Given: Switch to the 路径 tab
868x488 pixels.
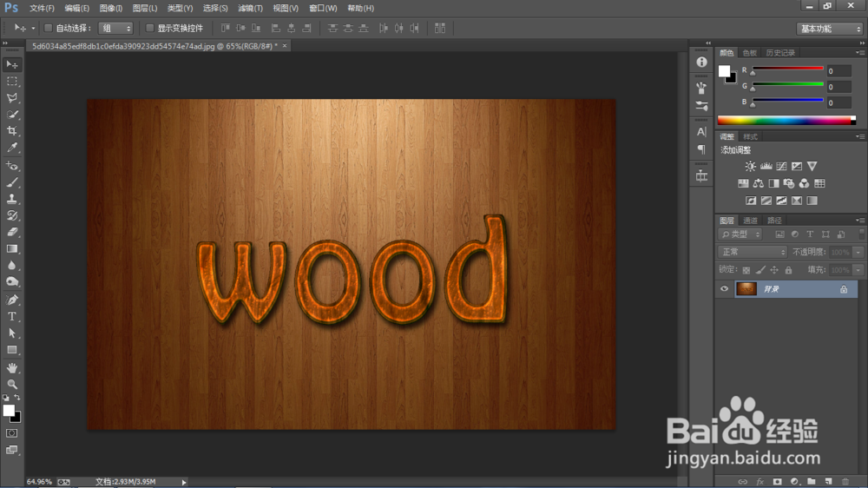Looking at the screenshot, I should (774, 221).
